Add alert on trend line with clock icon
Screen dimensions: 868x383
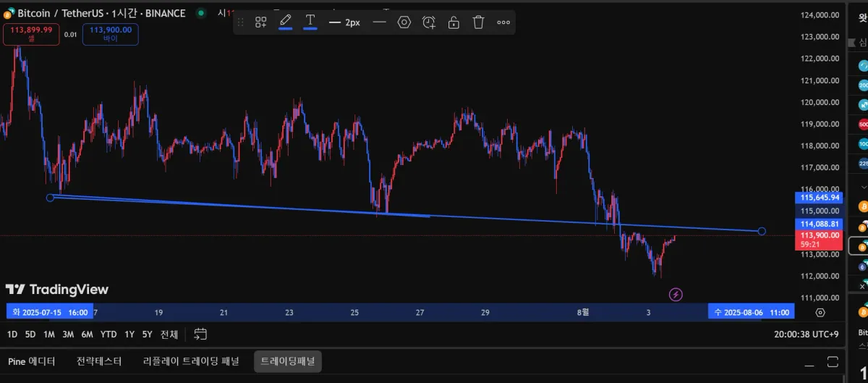[x=429, y=22]
